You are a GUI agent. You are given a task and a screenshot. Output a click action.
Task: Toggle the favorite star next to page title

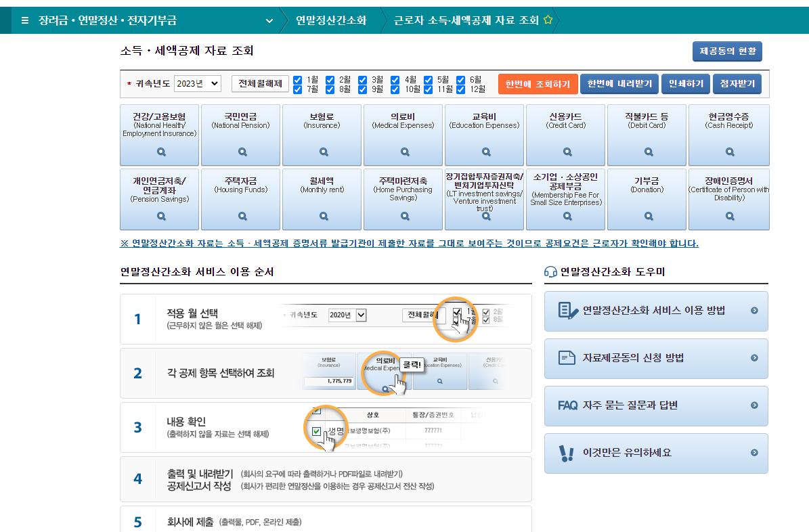coord(548,21)
